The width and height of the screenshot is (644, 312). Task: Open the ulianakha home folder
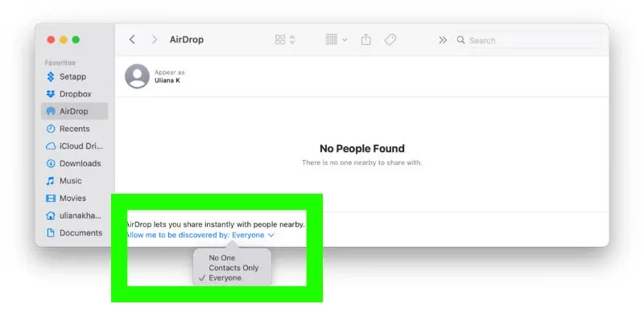coord(74,216)
